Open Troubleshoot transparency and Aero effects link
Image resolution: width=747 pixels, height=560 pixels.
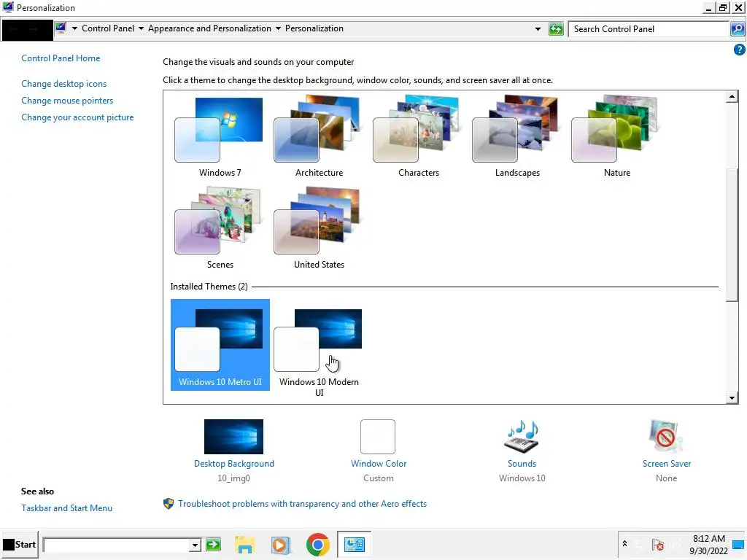(x=302, y=504)
